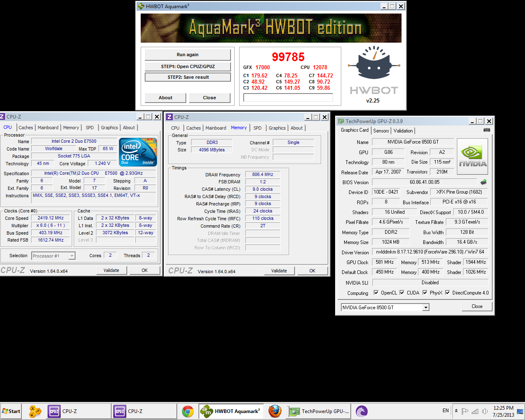Open the GeForce 8500 GT card dropdown
The height and width of the screenshot is (420, 525).
[426, 308]
